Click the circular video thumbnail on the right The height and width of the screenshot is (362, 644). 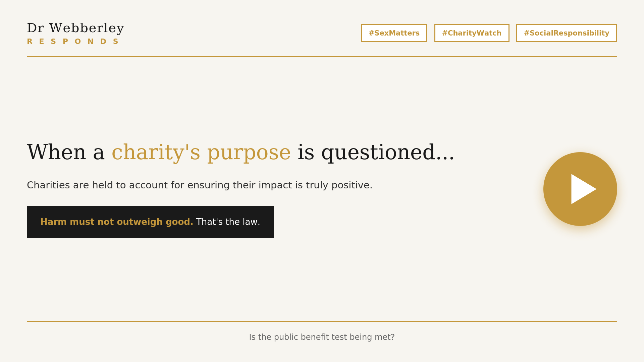580,189
